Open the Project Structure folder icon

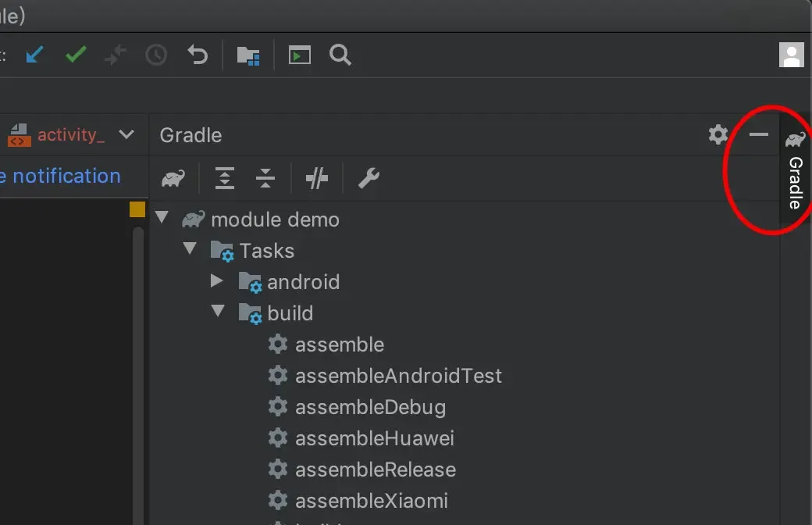(x=248, y=55)
